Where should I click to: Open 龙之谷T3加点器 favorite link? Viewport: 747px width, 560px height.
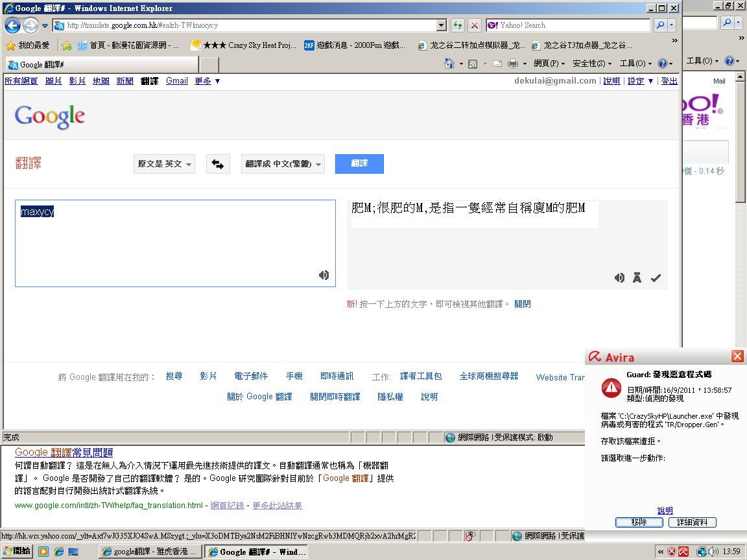[x=582, y=45]
